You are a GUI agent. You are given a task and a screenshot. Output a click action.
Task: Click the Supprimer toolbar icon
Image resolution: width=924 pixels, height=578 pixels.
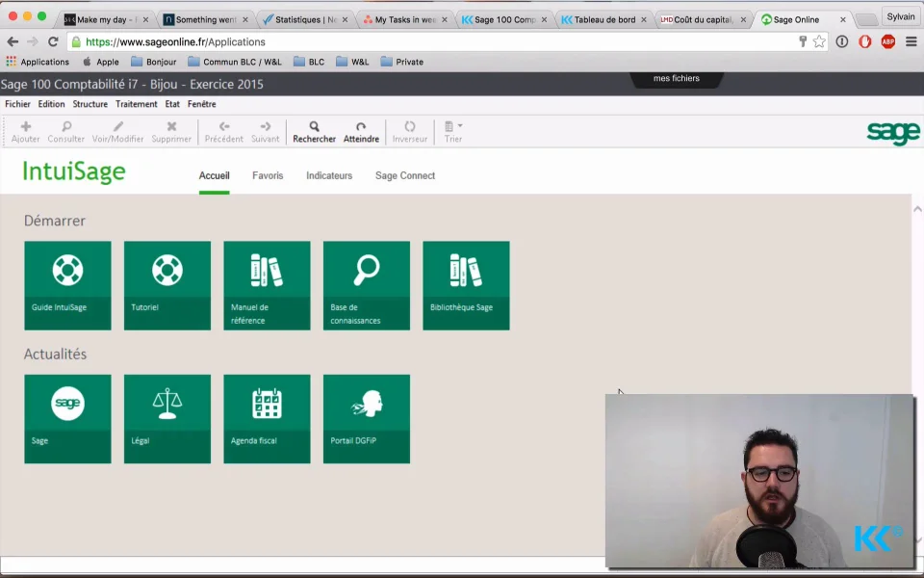tap(171, 126)
